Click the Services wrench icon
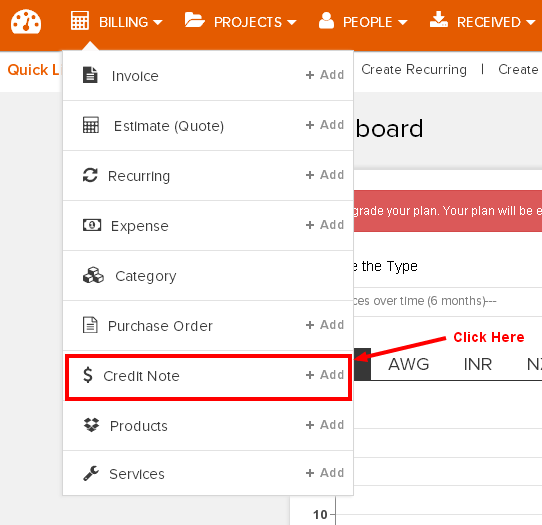The image size is (542, 525). [x=91, y=474]
